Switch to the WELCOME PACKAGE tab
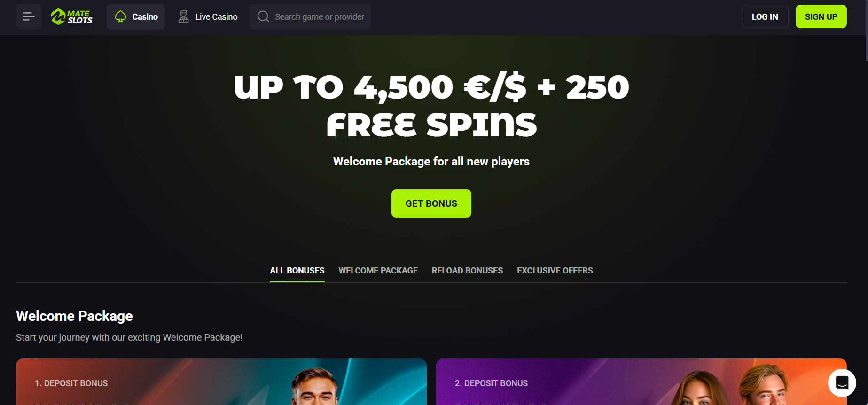This screenshot has width=868, height=405. pyautogui.click(x=378, y=271)
